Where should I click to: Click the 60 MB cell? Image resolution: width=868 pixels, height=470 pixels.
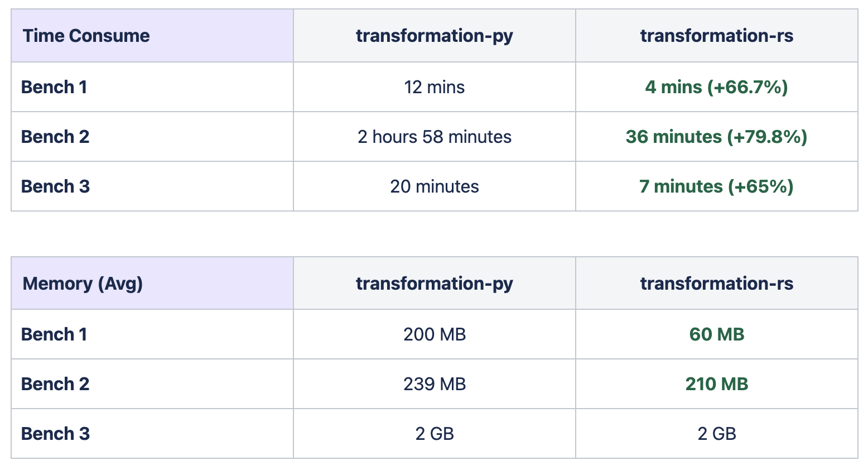click(x=716, y=334)
